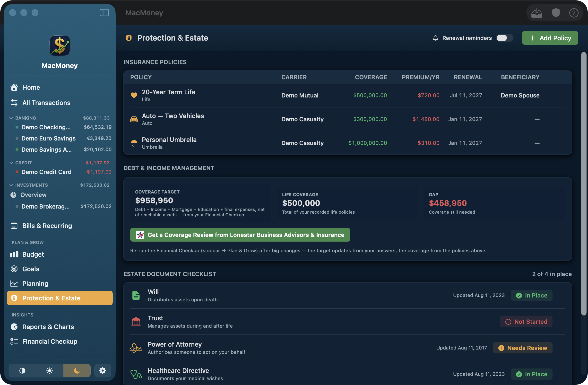The height and width of the screenshot is (385, 588).
Task: Toggle Renewal reminders switch
Action: pos(505,38)
